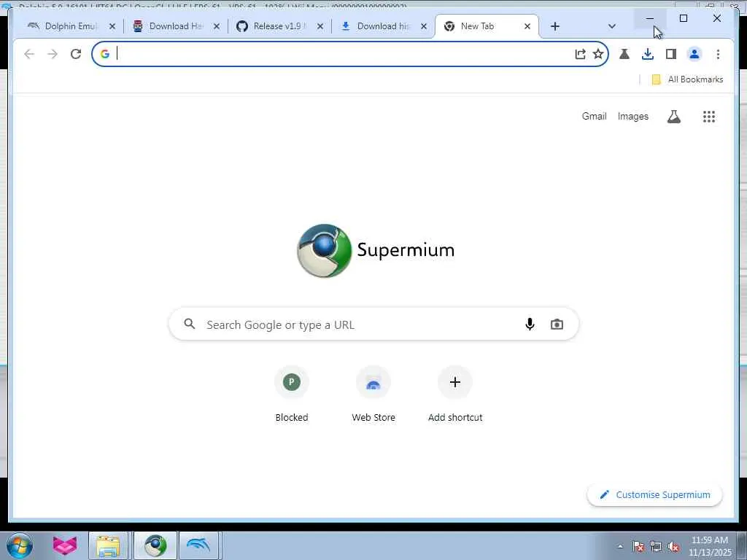Open the Gmail link
Screen dimensions: 747x560
(x=594, y=116)
